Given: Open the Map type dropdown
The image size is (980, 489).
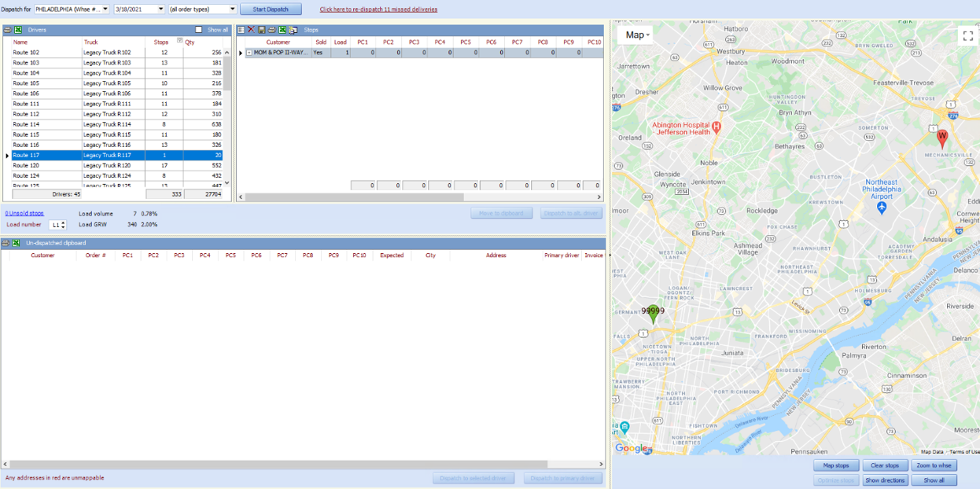Looking at the screenshot, I should coord(637,35).
